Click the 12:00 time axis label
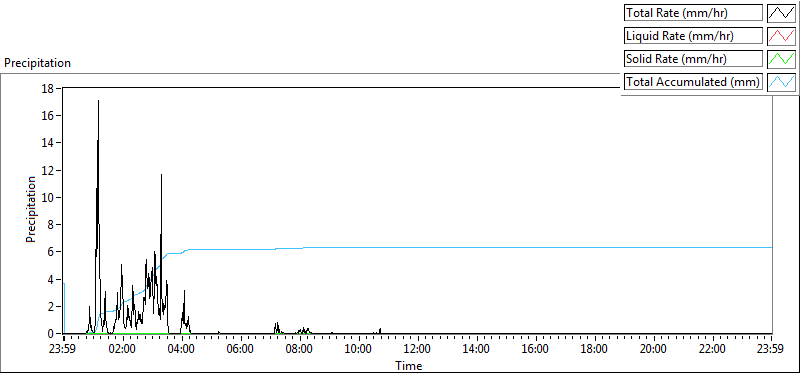This screenshot has width=800, height=373. pos(417,350)
